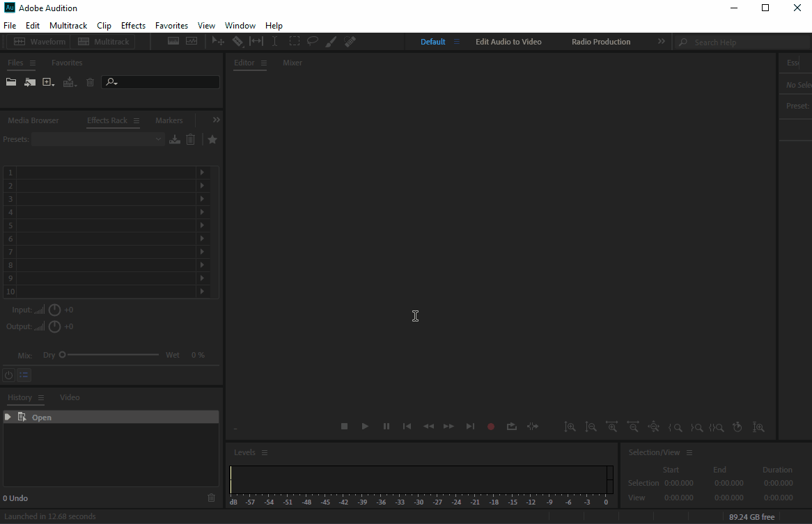The width and height of the screenshot is (812, 524).
Task: Switch to the Mixer tab
Action: coord(292,63)
